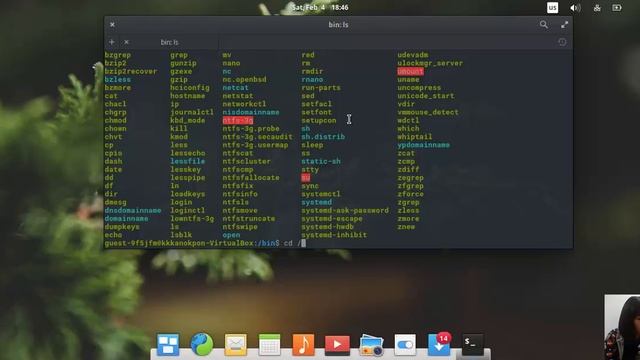Select the 'bin: ls' tab

coord(169,42)
